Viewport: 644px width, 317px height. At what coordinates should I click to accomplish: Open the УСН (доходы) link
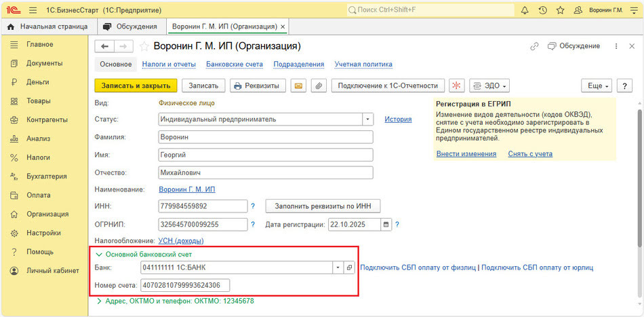click(181, 240)
